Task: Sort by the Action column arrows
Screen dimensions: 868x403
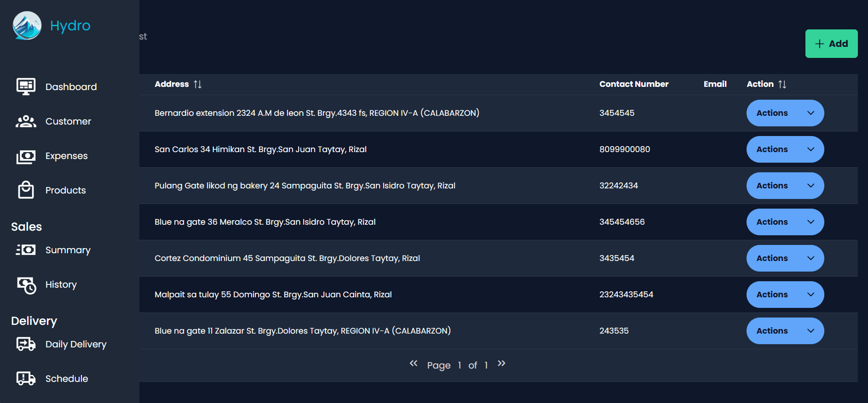Action: pos(782,84)
